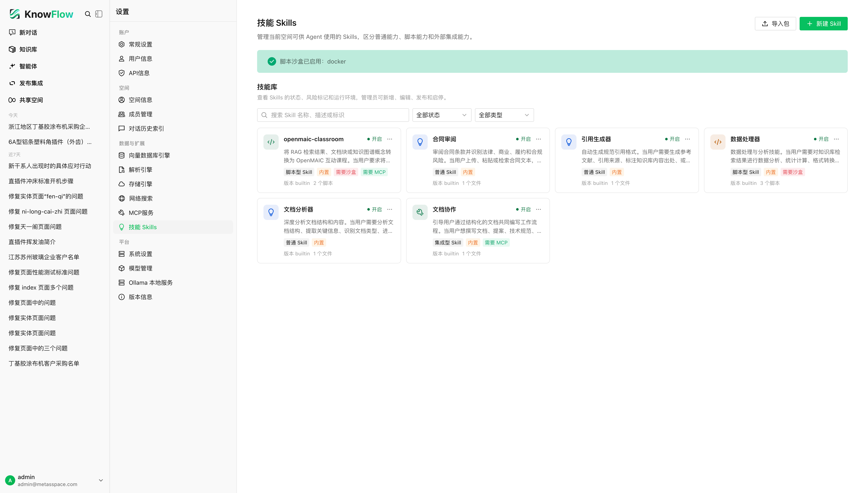Click the 新建 Skill button
868x493 pixels.
pos(823,24)
